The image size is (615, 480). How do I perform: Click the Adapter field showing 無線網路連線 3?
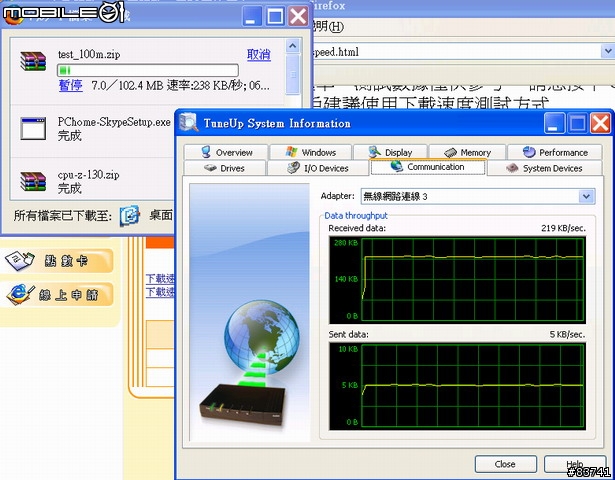pyautogui.click(x=478, y=196)
